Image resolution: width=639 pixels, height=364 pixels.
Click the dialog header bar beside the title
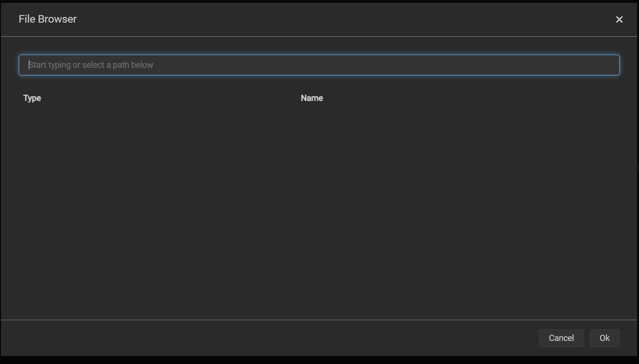(x=330, y=19)
